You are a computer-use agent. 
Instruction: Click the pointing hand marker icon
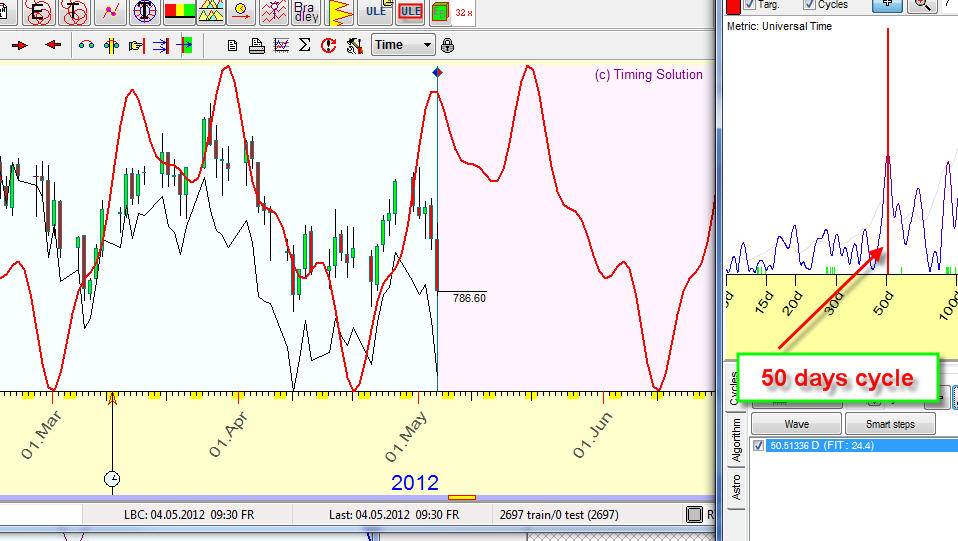coord(136,45)
